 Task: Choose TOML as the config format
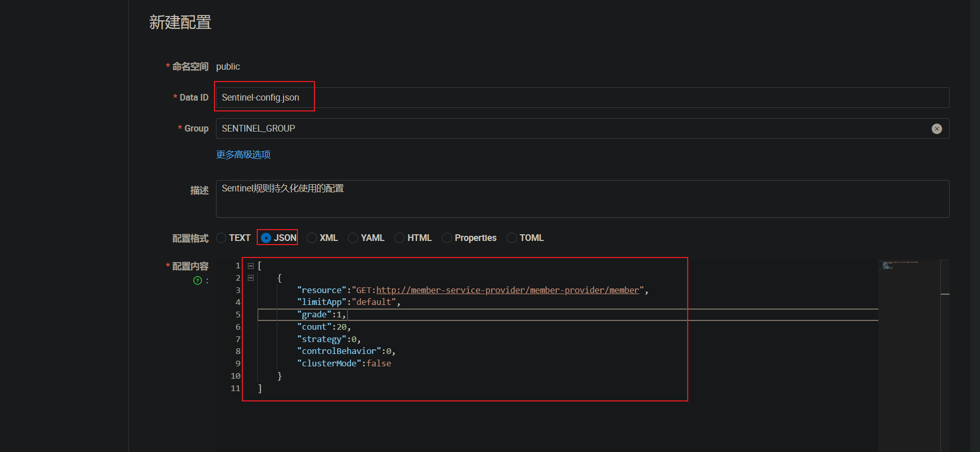pos(512,238)
